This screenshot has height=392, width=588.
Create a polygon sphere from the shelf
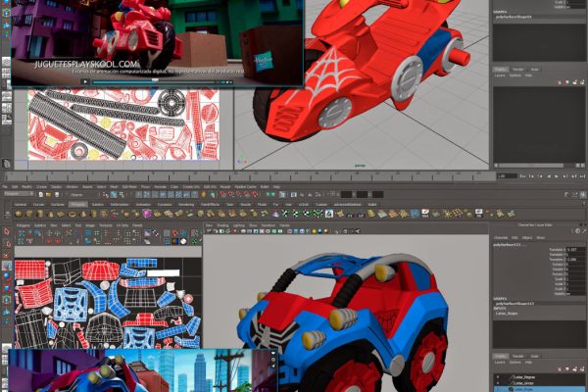coord(19,214)
